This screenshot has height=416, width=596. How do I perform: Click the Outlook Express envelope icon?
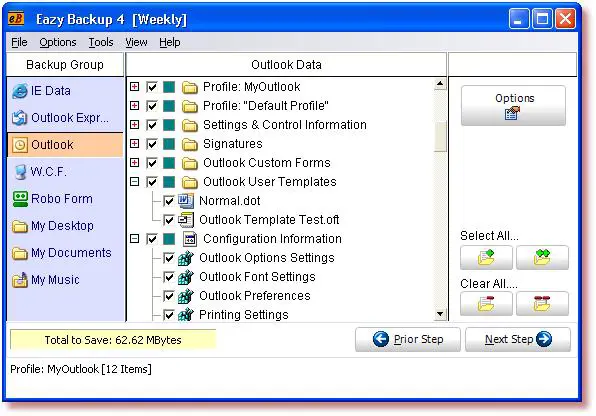[x=19, y=118]
